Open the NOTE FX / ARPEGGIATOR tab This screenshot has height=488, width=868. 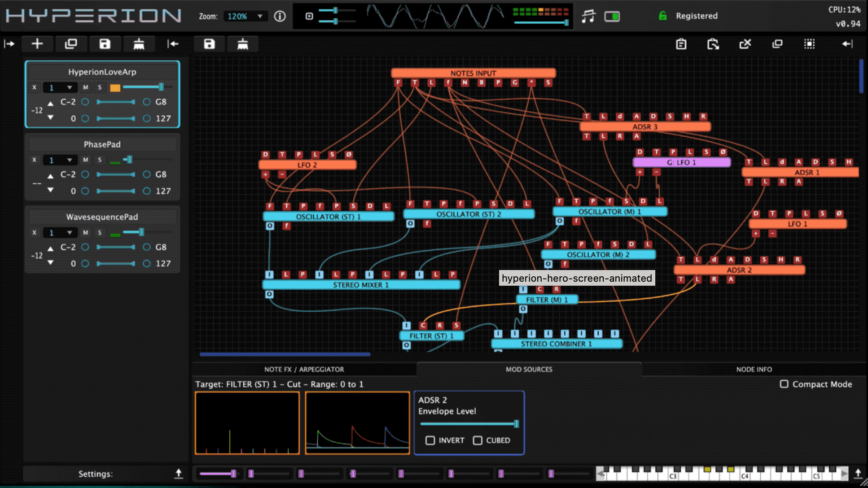304,369
